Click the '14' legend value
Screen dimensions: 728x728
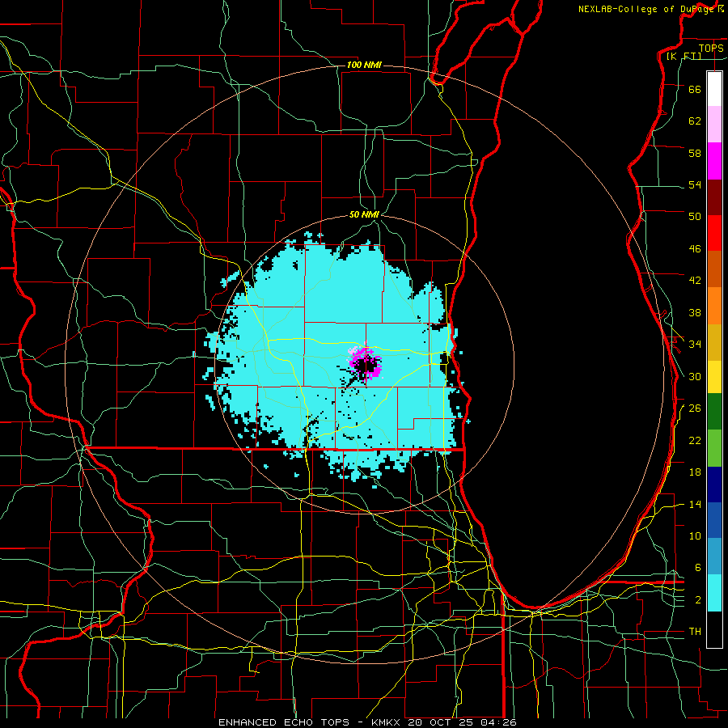pos(695,504)
